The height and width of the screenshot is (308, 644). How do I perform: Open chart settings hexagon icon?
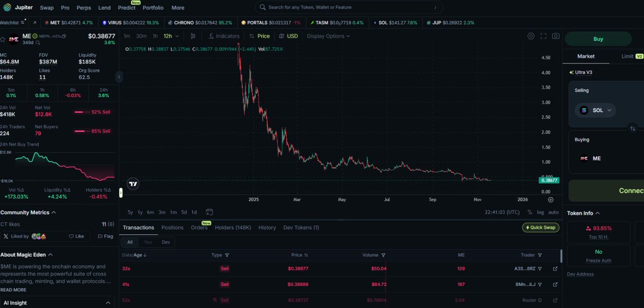531,36
